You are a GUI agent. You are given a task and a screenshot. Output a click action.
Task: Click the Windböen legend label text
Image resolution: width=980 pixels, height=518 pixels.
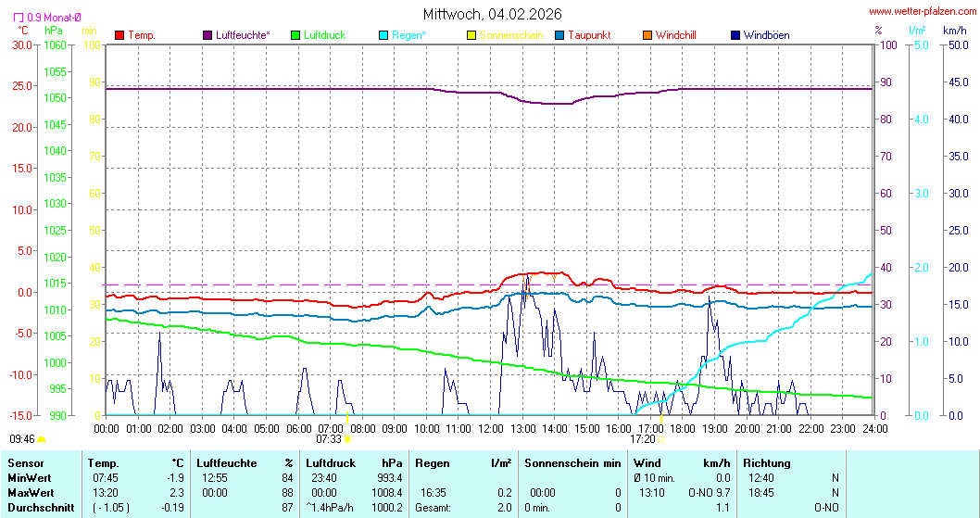click(x=766, y=35)
